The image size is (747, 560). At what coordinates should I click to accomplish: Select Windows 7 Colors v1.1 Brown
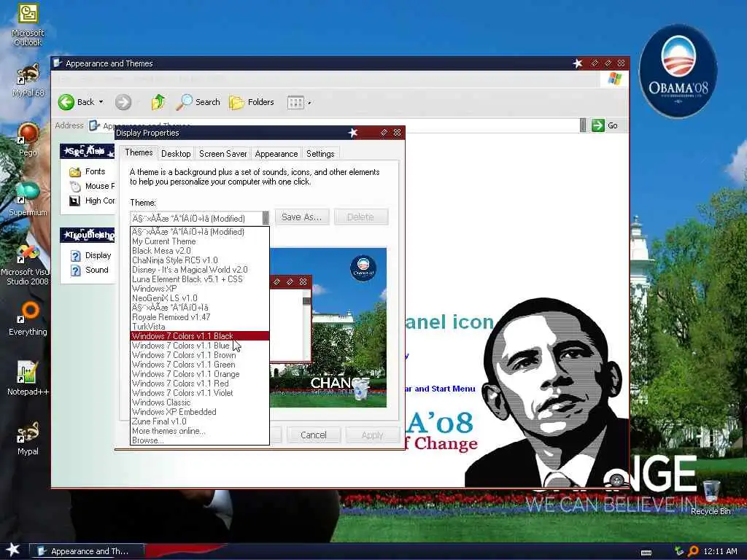point(200,355)
